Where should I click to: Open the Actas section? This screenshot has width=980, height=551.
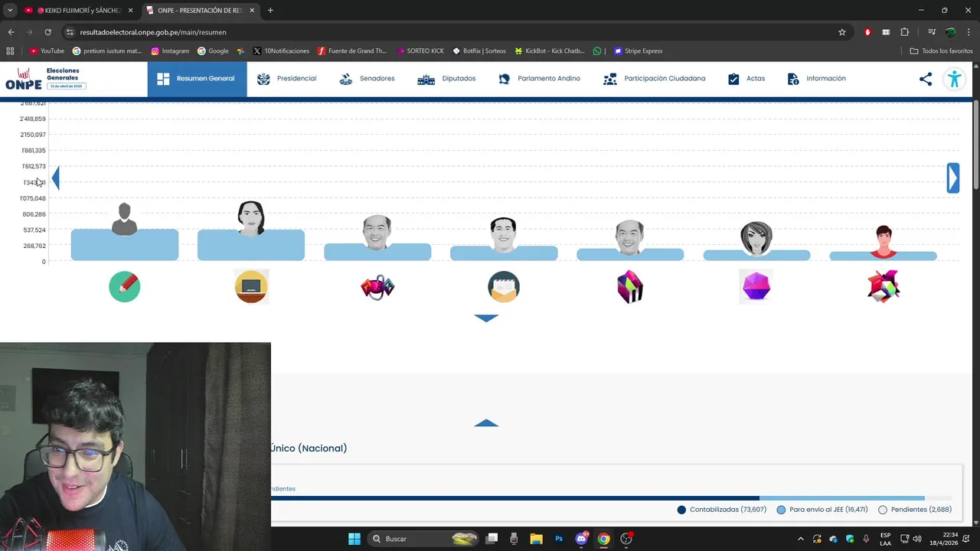(746, 79)
